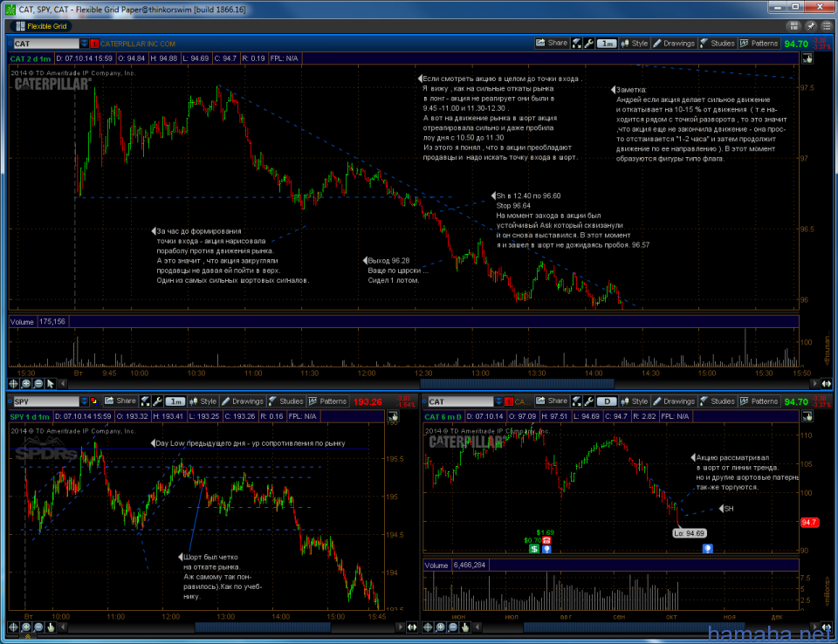Edit CAT symbol field in daily chart
Viewport: 838px width, 644px height.
[460, 402]
